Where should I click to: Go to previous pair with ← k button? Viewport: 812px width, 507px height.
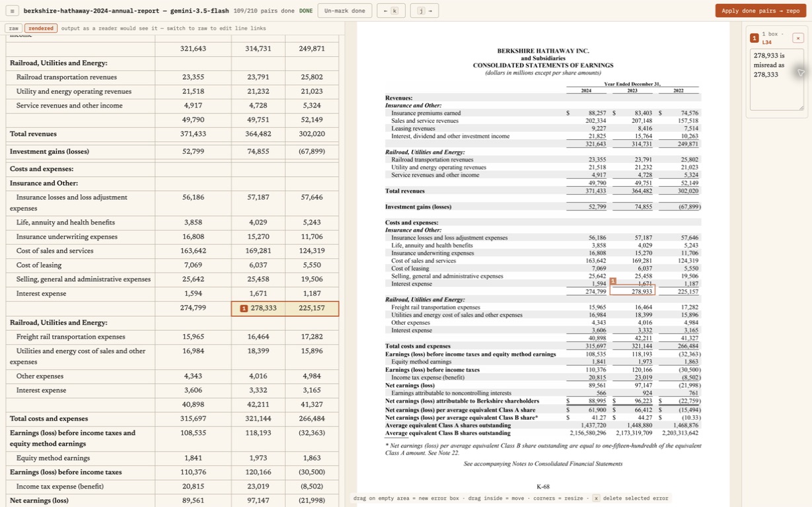(x=391, y=11)
